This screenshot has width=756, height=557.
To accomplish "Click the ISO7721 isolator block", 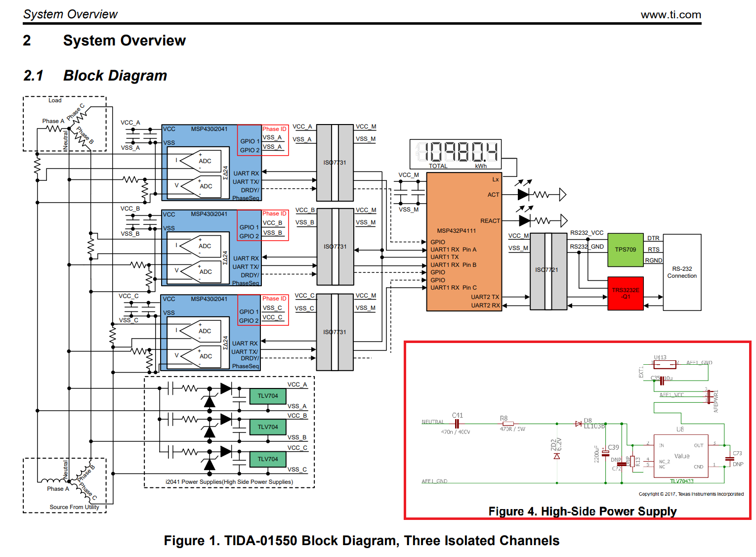I will click(548, 271).
